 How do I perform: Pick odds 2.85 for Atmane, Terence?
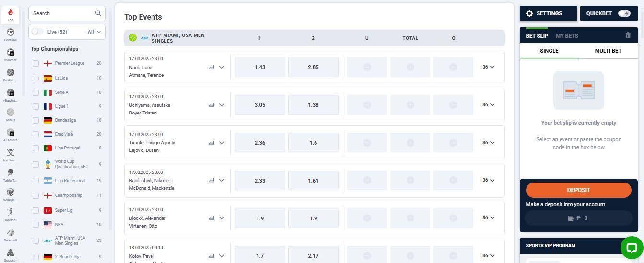point(313,67)
